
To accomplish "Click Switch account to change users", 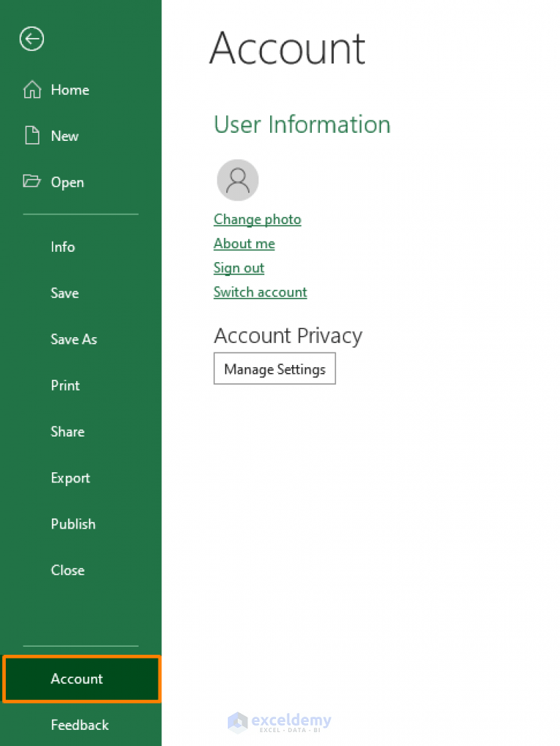I will point(260,292).
